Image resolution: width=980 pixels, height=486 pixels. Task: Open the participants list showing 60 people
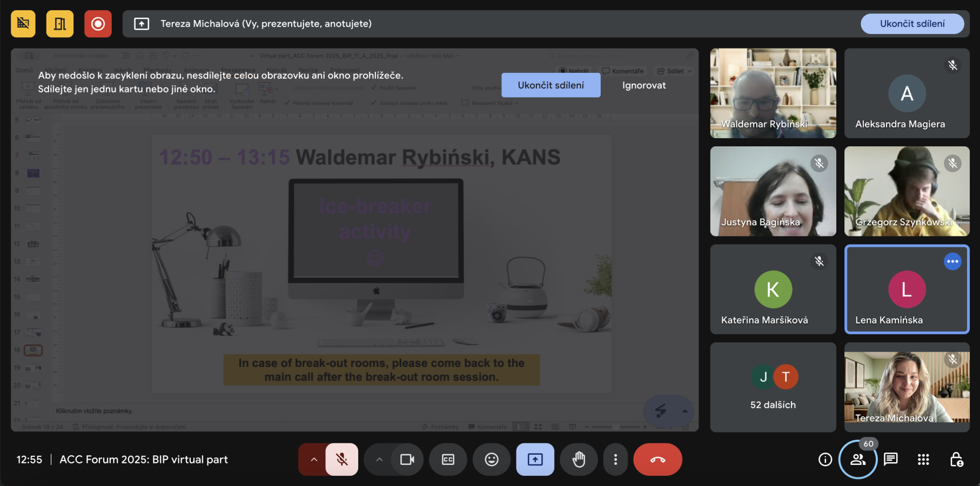pos(858,460)
